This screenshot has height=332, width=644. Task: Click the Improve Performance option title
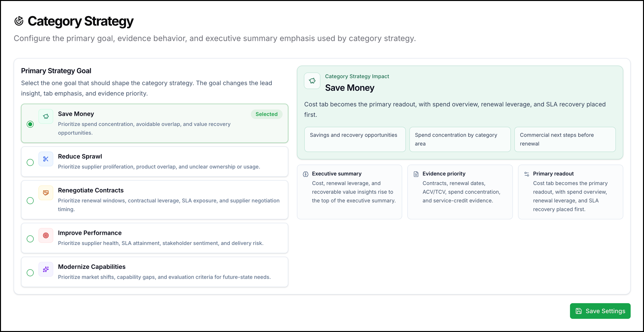click(x=90, y=233)
